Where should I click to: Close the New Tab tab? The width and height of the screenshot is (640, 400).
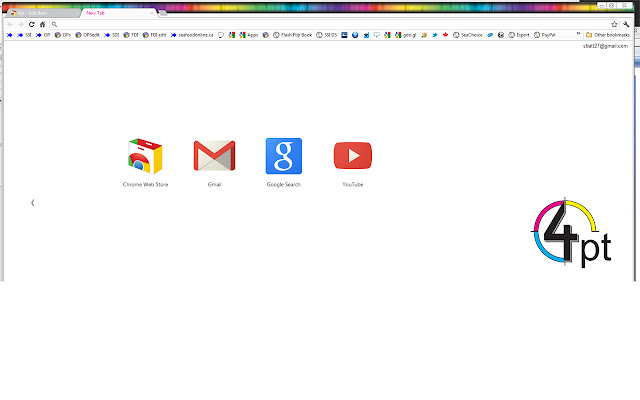pos(152,13)
